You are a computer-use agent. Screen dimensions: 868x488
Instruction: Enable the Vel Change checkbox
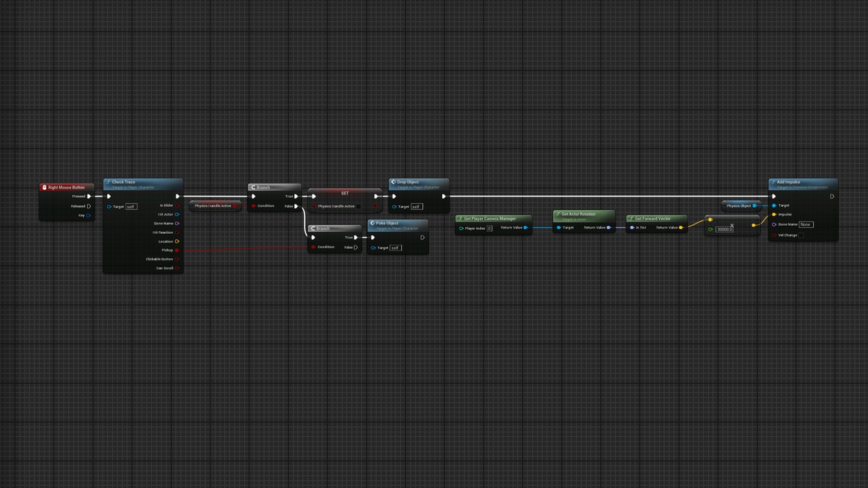pos(801,235)
